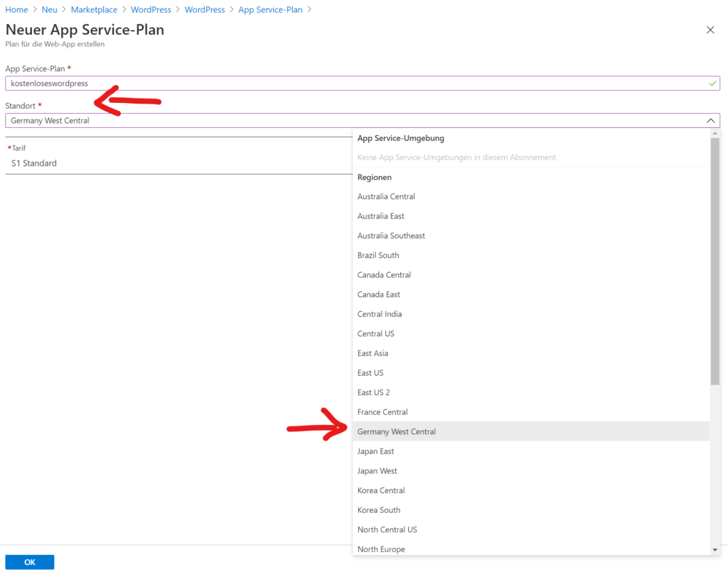Go to Home breadcrumb link
The height and width of the screenshot is (572, 728).
click(17, 10)
